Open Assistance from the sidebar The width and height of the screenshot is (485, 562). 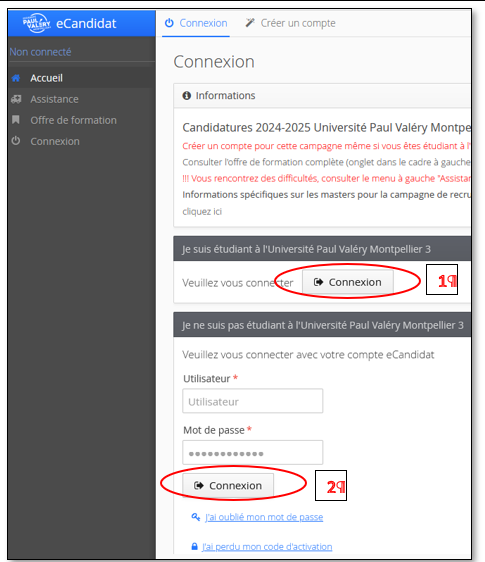pos(82,99)
